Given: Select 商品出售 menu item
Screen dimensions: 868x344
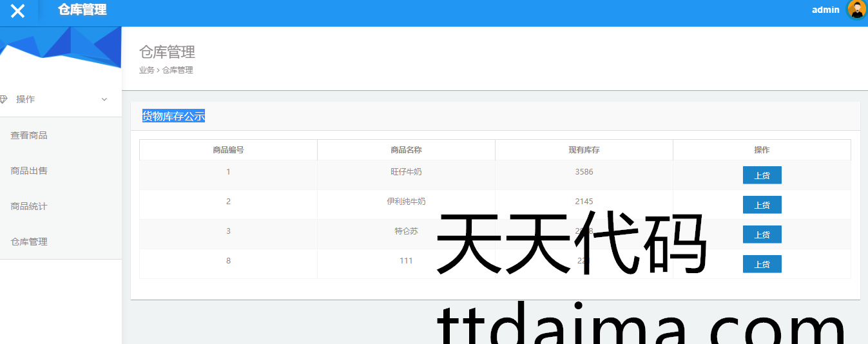Looking at the screenshot, I should tap(29, 171).
